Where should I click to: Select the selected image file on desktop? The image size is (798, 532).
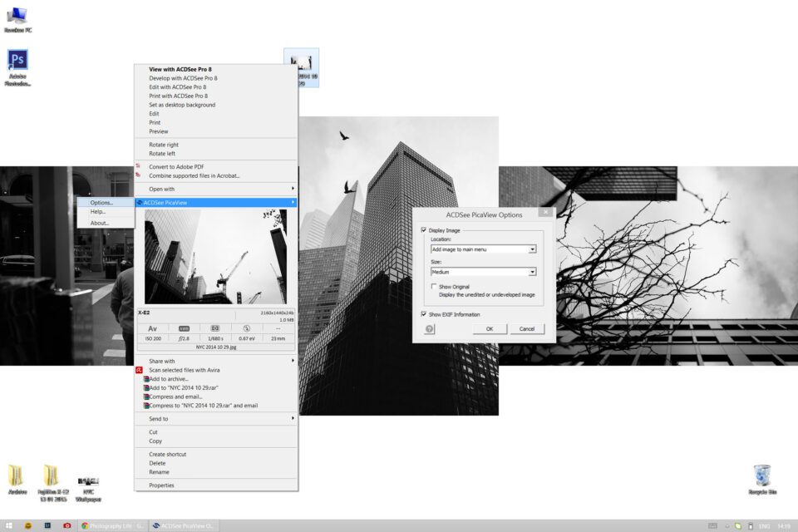click(301, 67)
